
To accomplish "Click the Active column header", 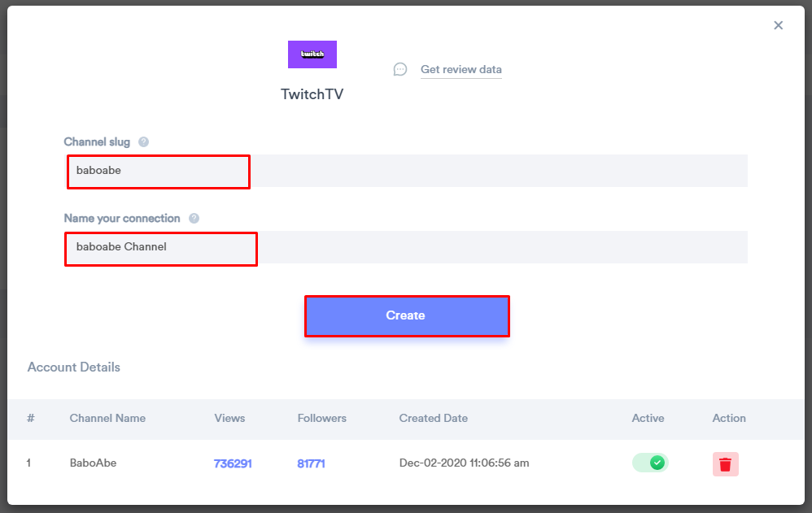I will [x=648, y=418].
